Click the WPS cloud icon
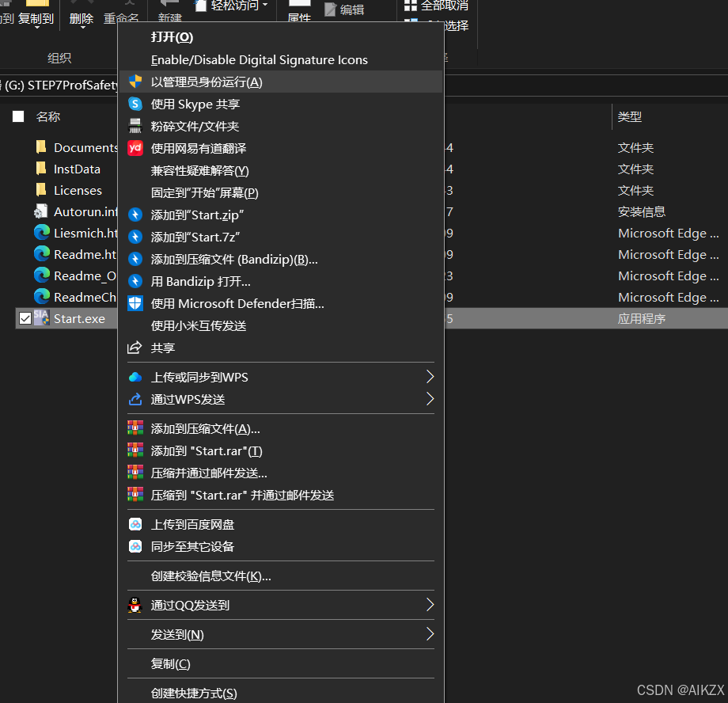 (135, 377)
